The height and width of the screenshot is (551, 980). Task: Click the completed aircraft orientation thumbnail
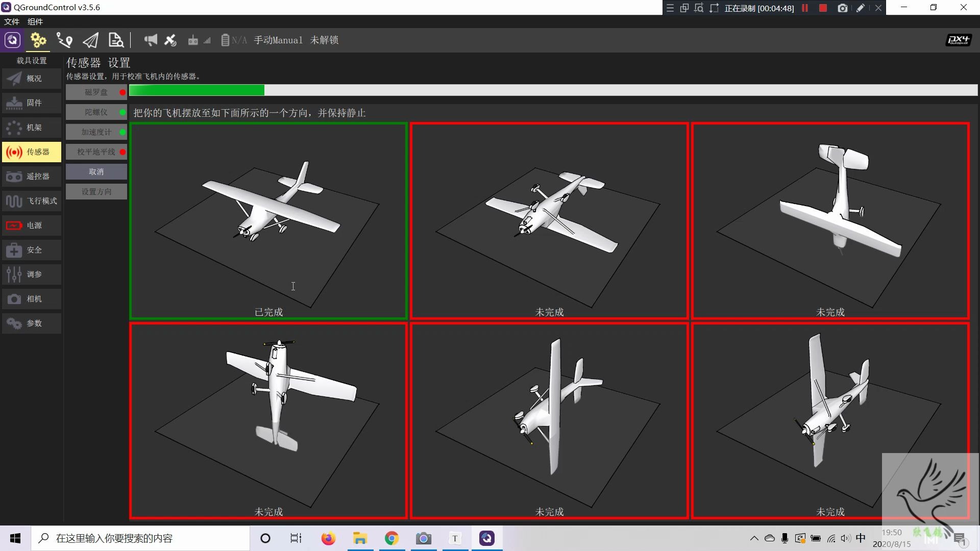point(267,220)
